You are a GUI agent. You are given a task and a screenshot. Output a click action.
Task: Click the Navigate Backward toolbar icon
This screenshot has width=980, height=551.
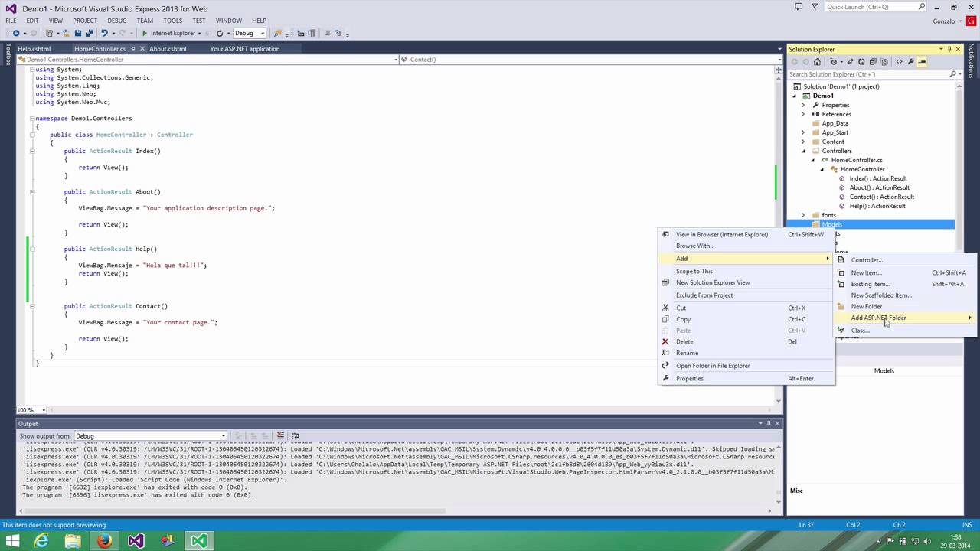point(16,33)
